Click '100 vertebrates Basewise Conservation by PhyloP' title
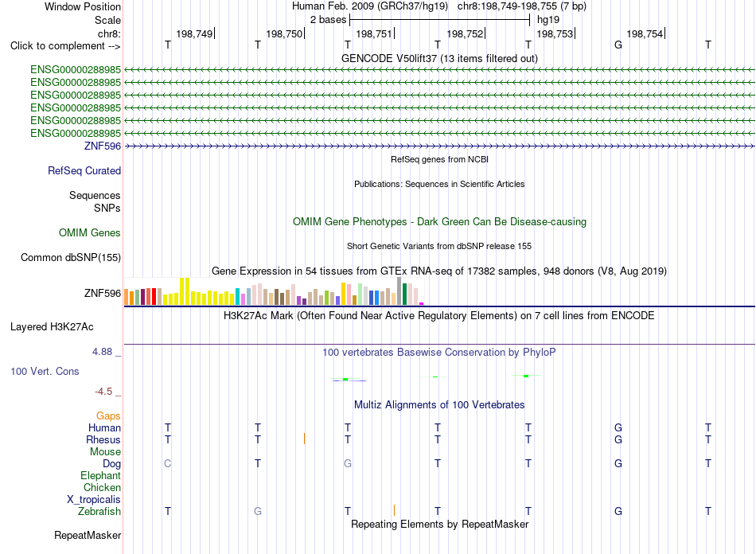This screenshot has width=756, height=554. click(x=439, y=353)
